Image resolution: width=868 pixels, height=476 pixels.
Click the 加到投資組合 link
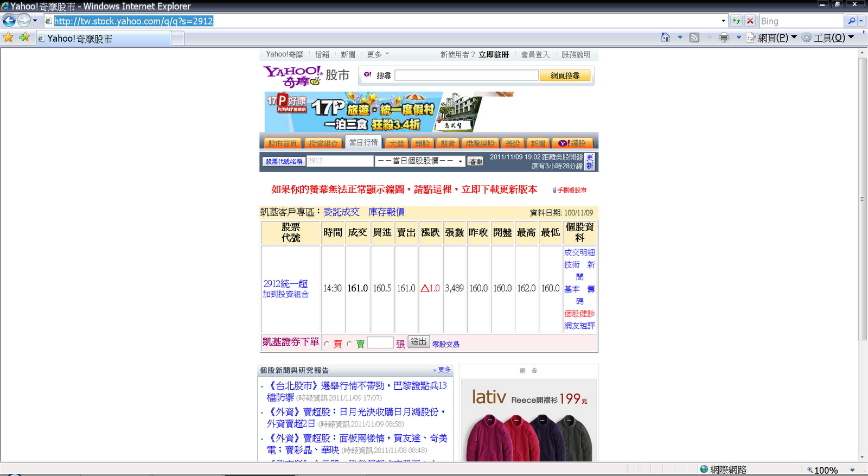[x=285, y=294]
